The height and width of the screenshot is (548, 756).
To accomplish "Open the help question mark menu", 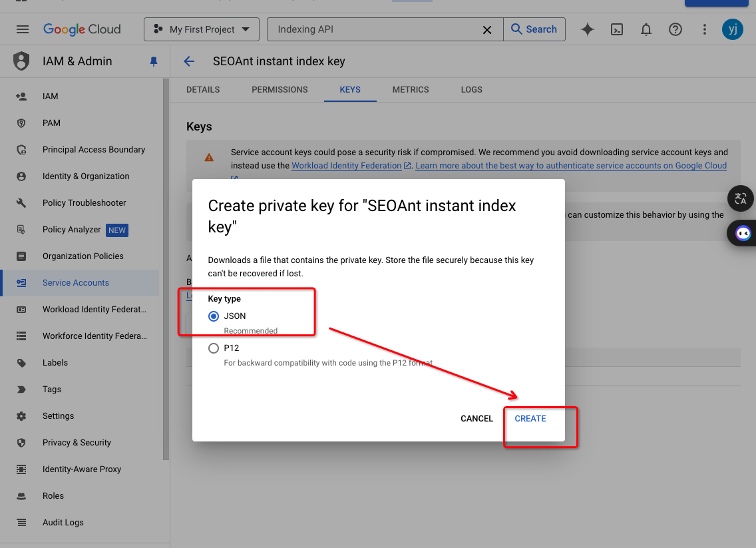I will [x=675, y=29].
